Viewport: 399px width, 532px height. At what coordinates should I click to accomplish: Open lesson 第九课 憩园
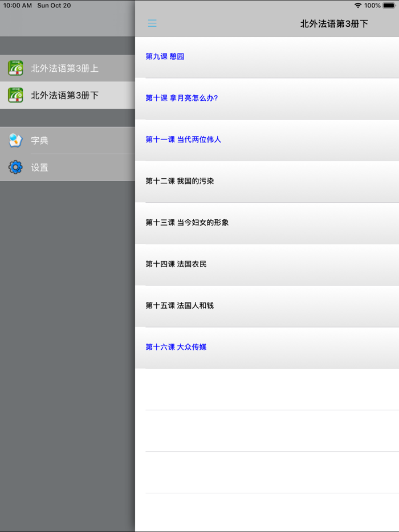(x=165, y=56)
